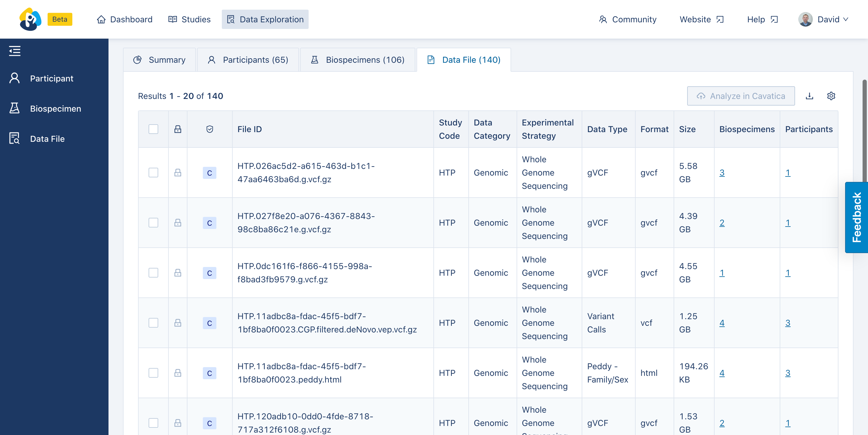Open the Help external link

pyautogui.click(x=762, y=19)
